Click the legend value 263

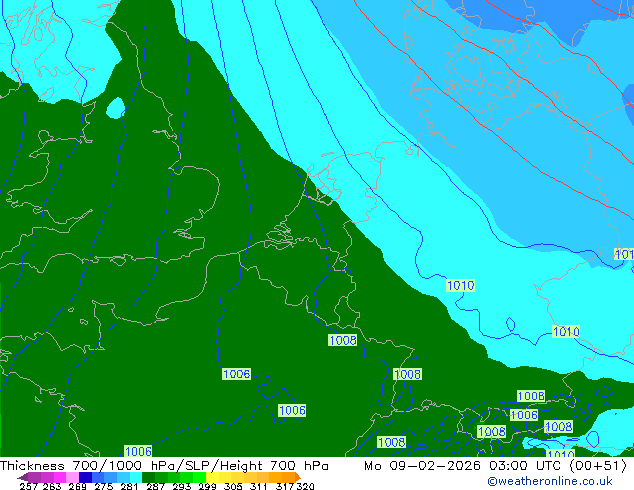52,486
